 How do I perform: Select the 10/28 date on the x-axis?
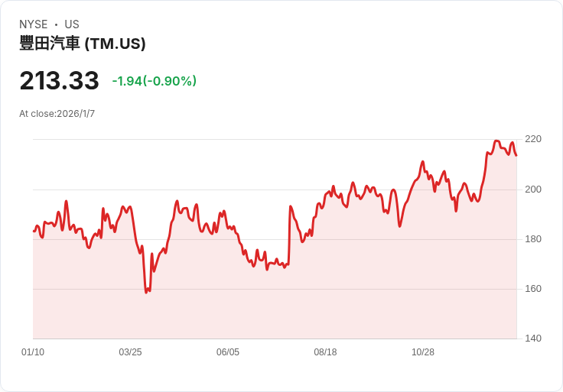click(x=423, y=352)
